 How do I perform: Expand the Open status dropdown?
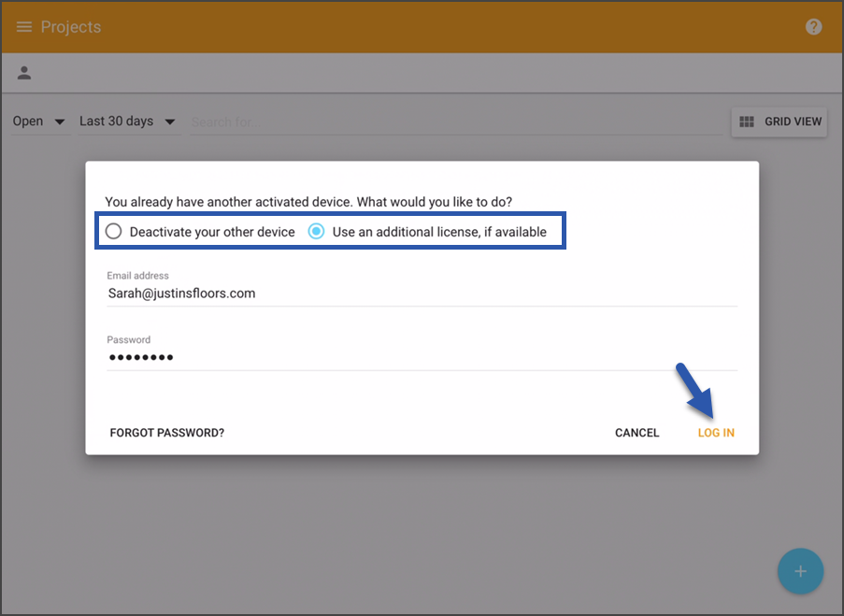[39, 122]
